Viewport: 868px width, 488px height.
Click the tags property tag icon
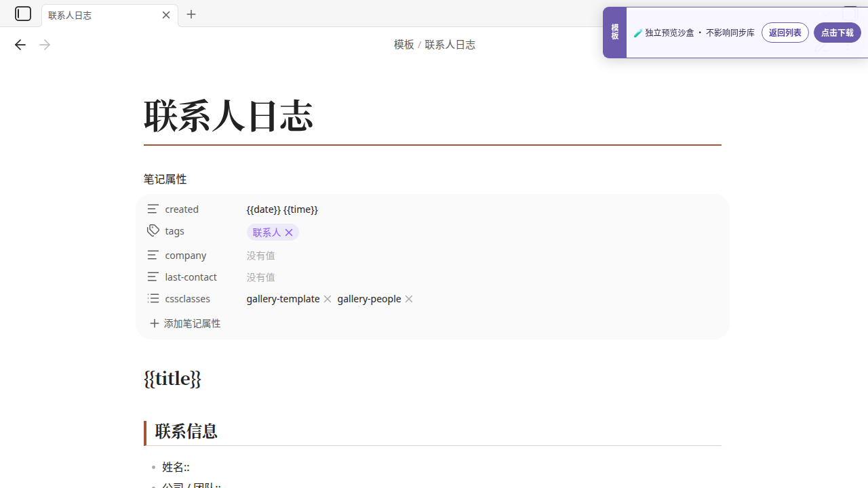[x=153, y=230]
